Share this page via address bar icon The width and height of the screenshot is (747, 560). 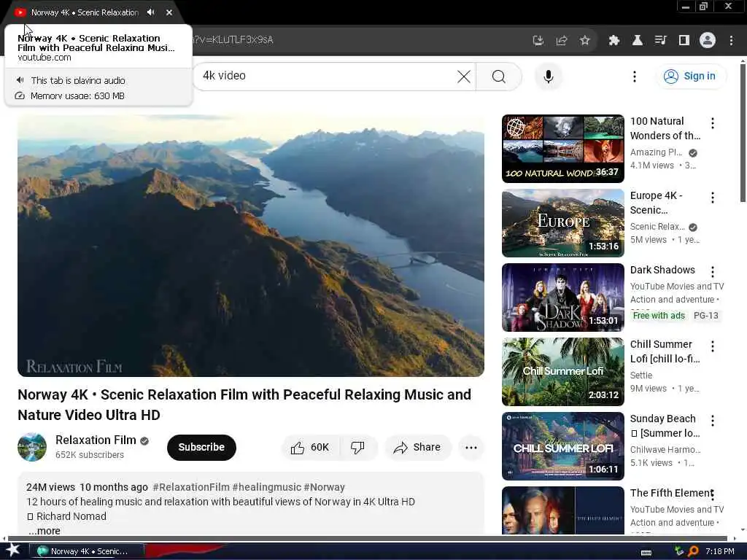click(561, 41)
